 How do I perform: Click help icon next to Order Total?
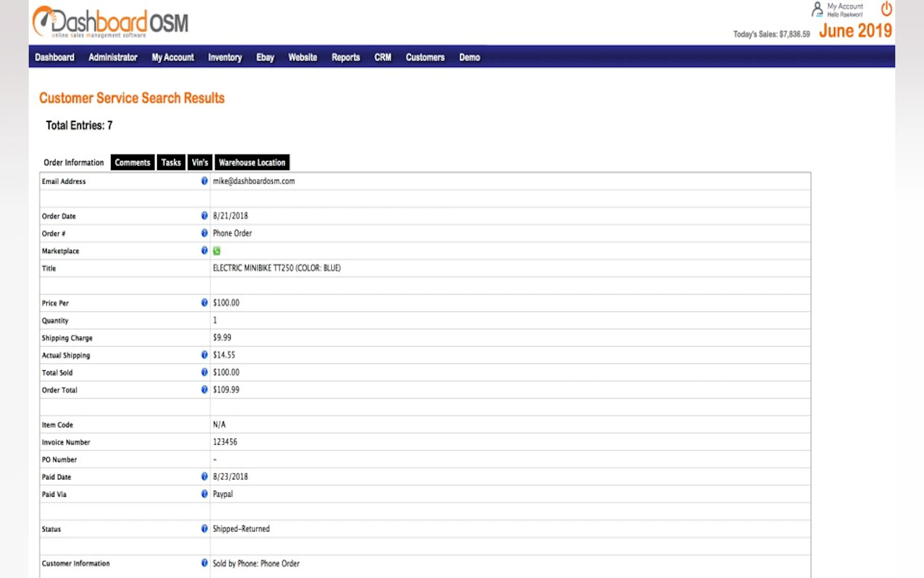pyautogui.click(x=204, y=389)
